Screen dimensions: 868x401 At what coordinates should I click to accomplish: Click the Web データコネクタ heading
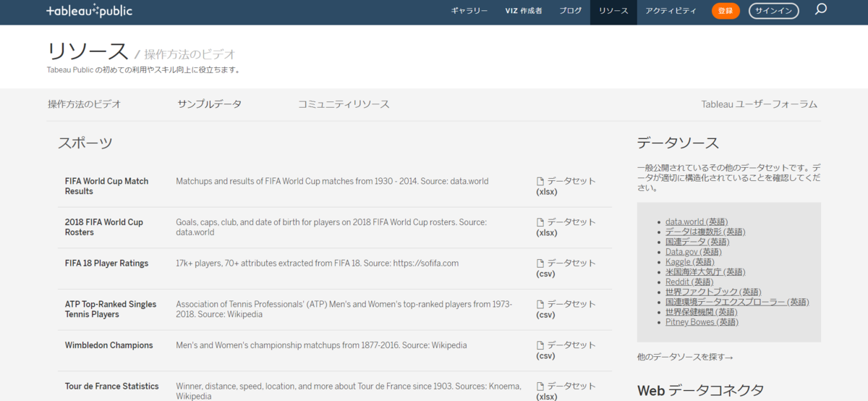click(700, 391)
